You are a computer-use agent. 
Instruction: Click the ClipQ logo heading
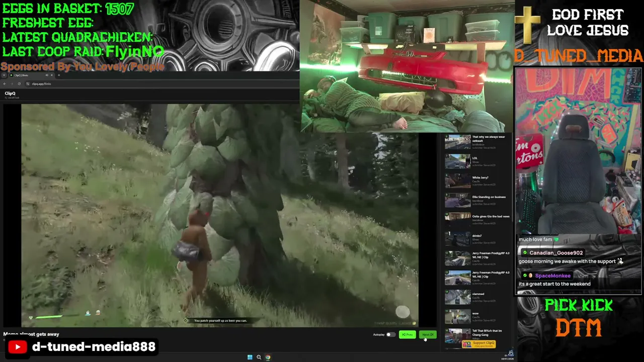(10, 94)
